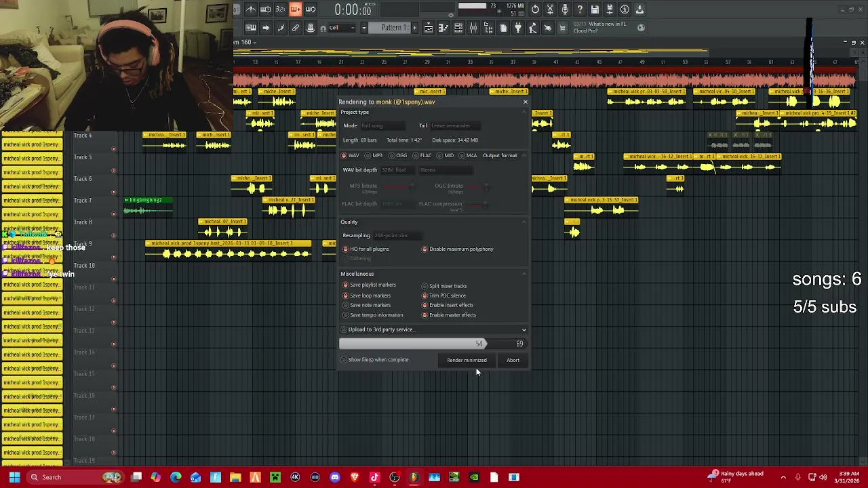Click the MP3 bitrate slider
868x488 pixels.
point(400,186)
